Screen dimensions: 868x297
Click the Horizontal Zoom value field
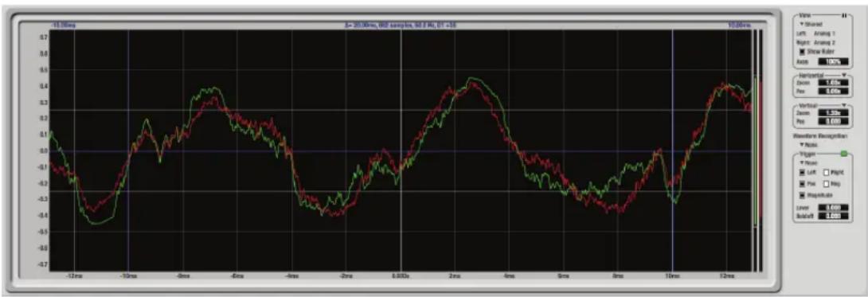[833, 82]
